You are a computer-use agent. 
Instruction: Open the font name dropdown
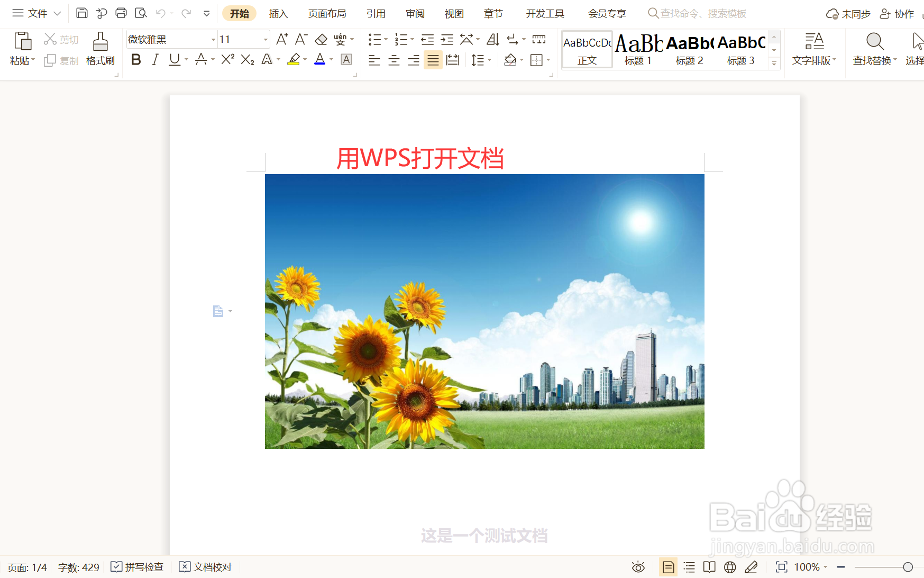tap(213, 40)
